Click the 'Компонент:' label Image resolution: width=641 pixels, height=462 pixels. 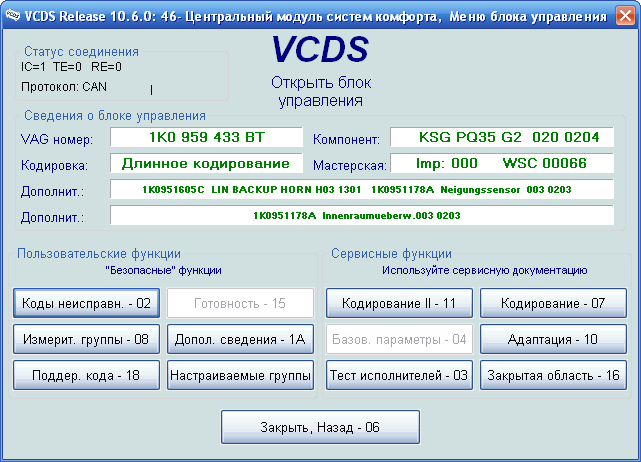(346, 139)
